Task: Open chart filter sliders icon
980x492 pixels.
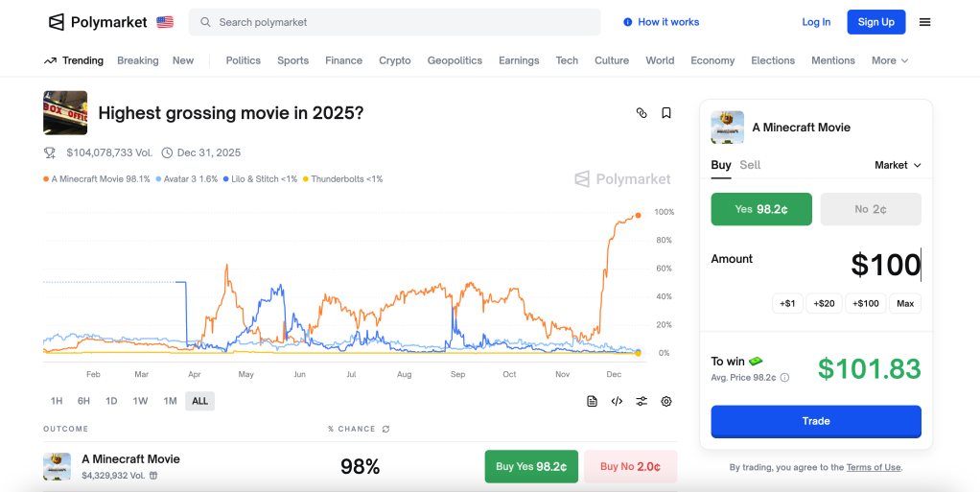Action: coord(642,401)
